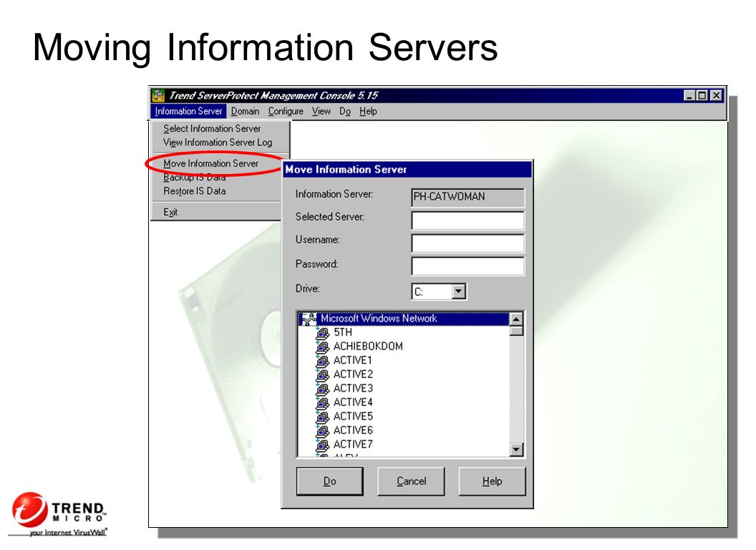756x550 pixels.
Task: Open the Information Server menu
Action: tap(188, 112)
